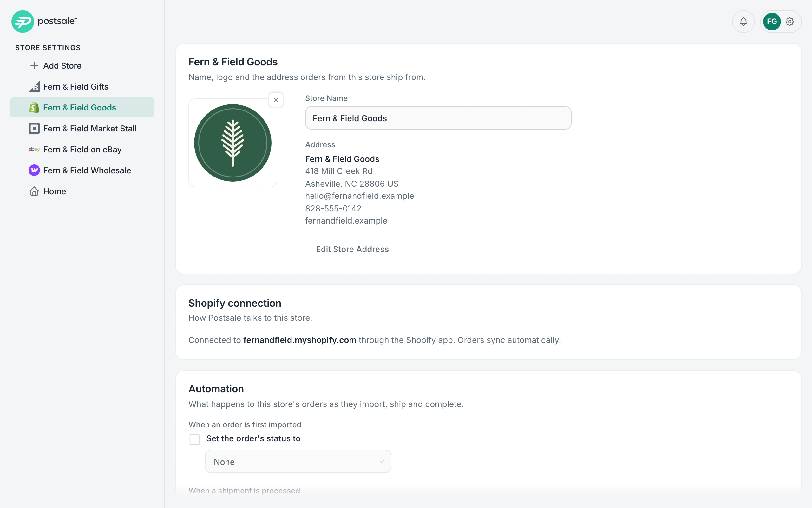Click the STORE SETTINGS sidebar header
This screenshot has height=508, width=812.
coord(48,48)
